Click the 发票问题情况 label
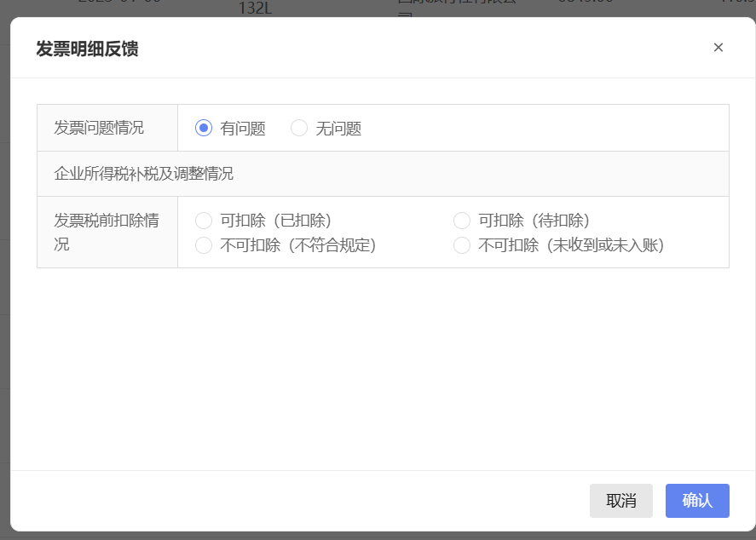The width and height of the screenshot is (756, 540). (x=99, y=128)
